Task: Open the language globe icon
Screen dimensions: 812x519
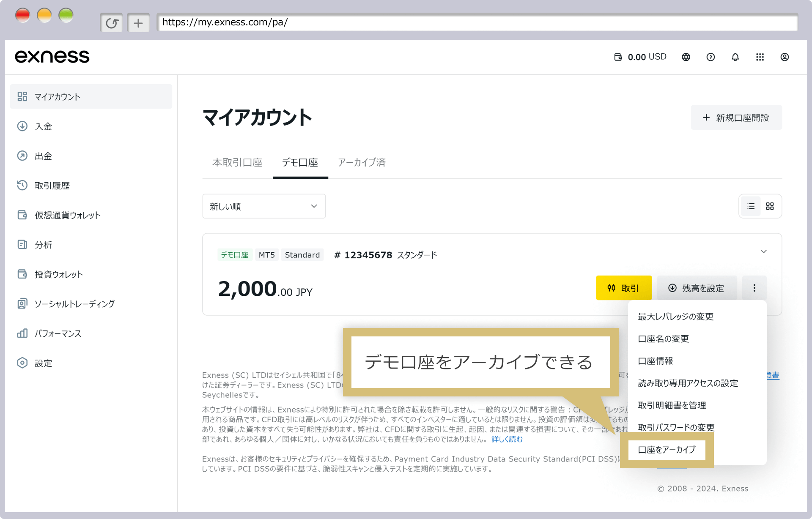Action: click(x=686, y=57)
